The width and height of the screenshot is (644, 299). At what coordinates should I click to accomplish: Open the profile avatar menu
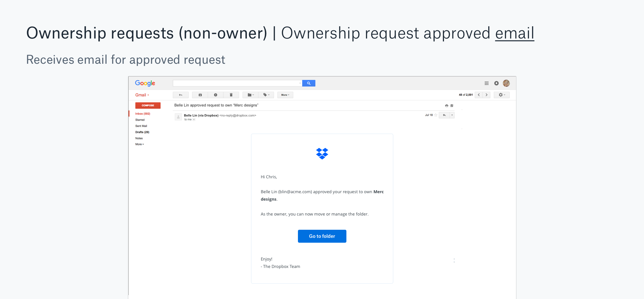[x=506, y=83]
